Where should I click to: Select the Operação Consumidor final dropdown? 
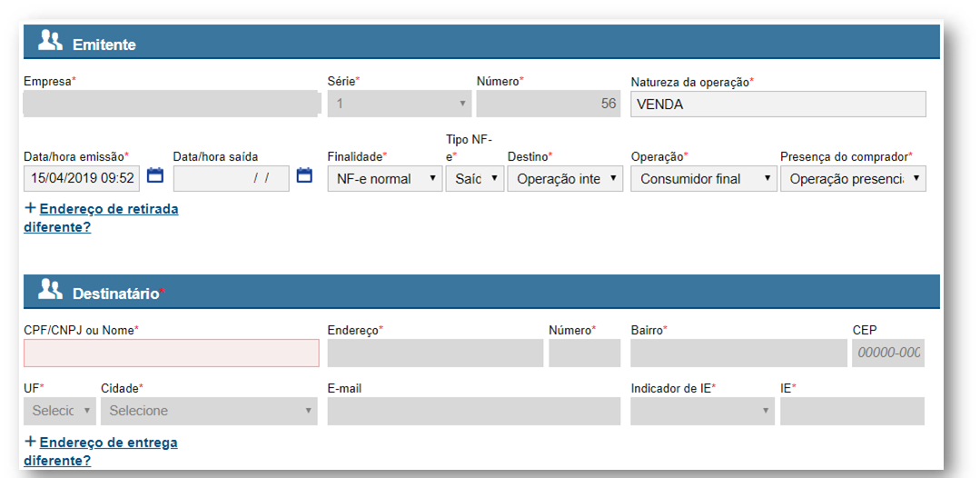(703, 179)
